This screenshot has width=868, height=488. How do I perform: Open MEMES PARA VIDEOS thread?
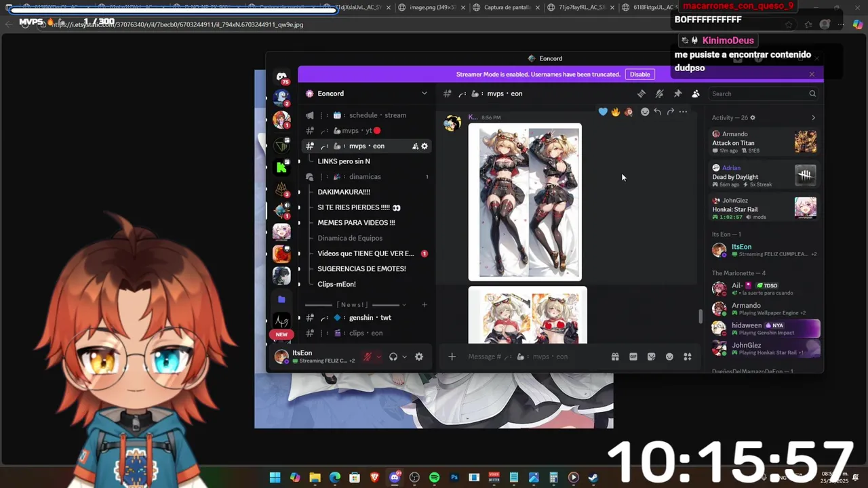[356, 223]
